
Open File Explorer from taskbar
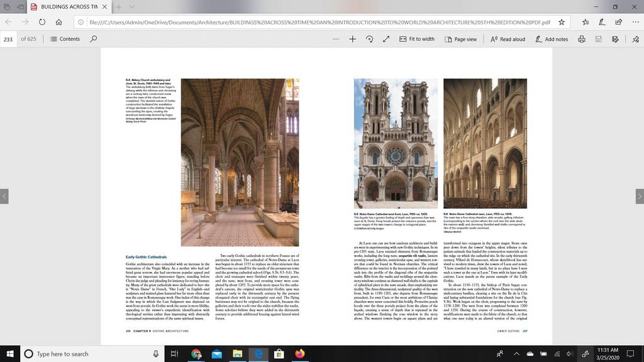coord(237,354)
